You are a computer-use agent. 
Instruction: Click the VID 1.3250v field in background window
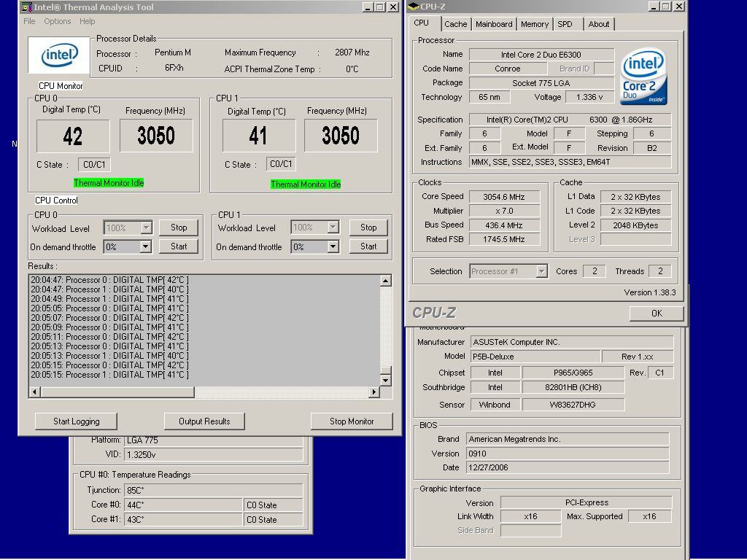tap(214, 455)
